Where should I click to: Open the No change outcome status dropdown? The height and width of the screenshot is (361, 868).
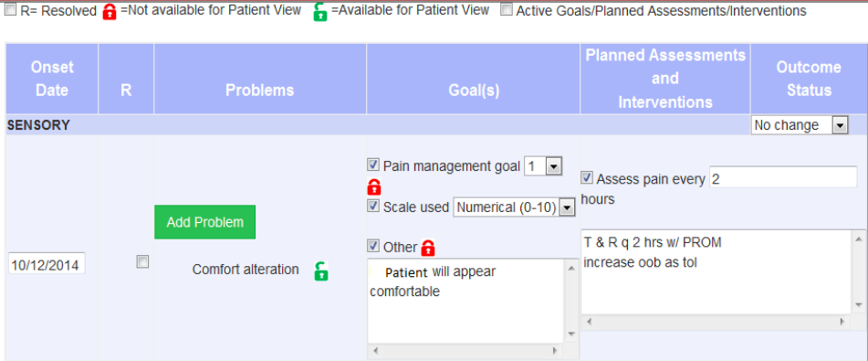[800, 125]
